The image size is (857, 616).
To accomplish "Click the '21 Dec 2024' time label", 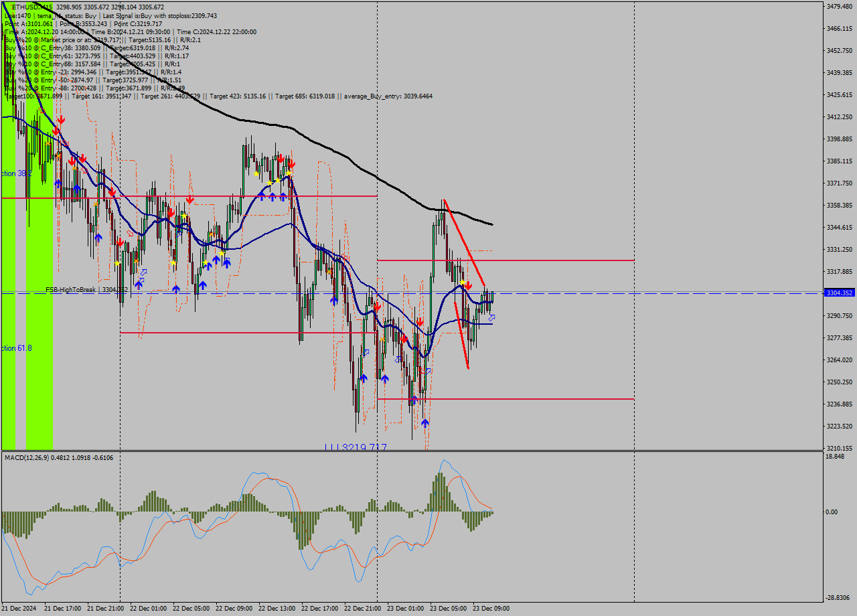I will [x=18, y=609].
